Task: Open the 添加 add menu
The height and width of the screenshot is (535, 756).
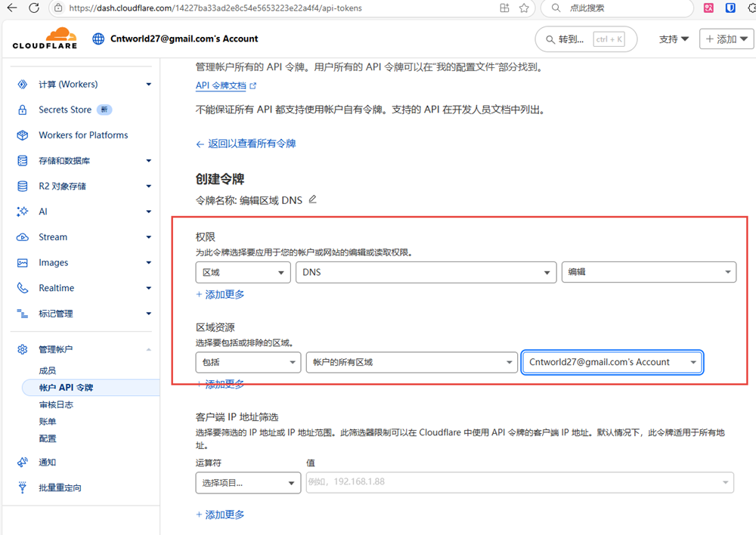Action: point(727,39)
